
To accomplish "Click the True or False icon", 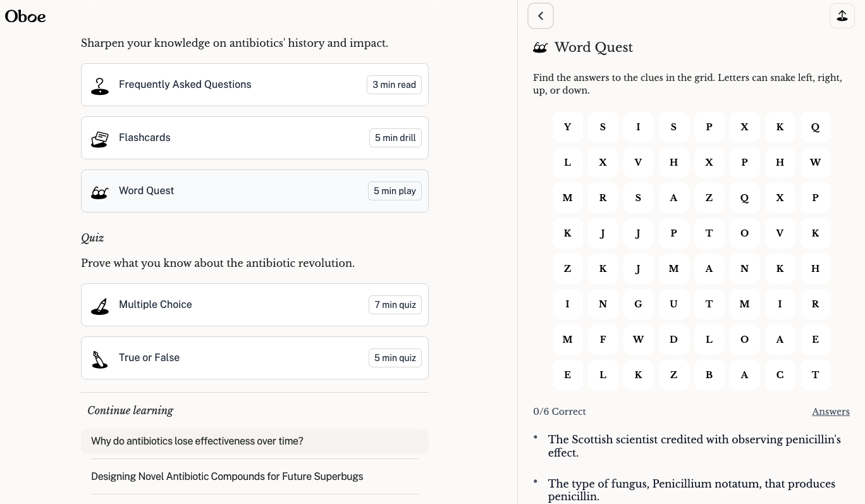I will pyautogui.click(x=99, y=359).
